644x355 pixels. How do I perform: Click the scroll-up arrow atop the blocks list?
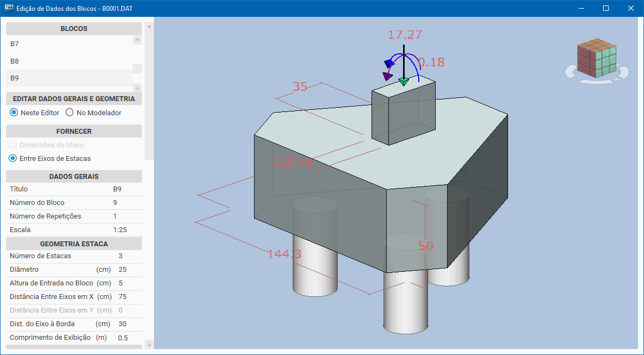(138, 39)
